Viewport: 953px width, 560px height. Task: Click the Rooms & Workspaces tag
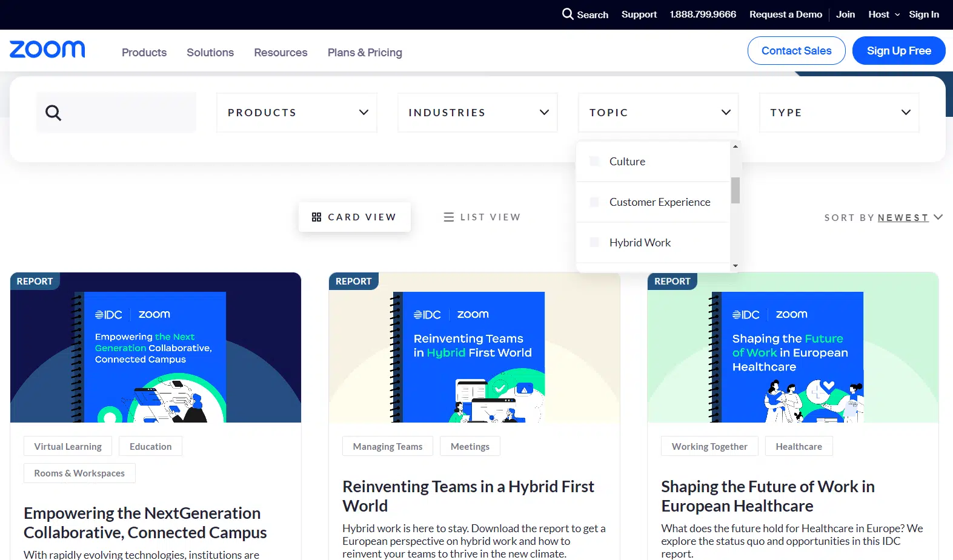(x=79, y=473)
